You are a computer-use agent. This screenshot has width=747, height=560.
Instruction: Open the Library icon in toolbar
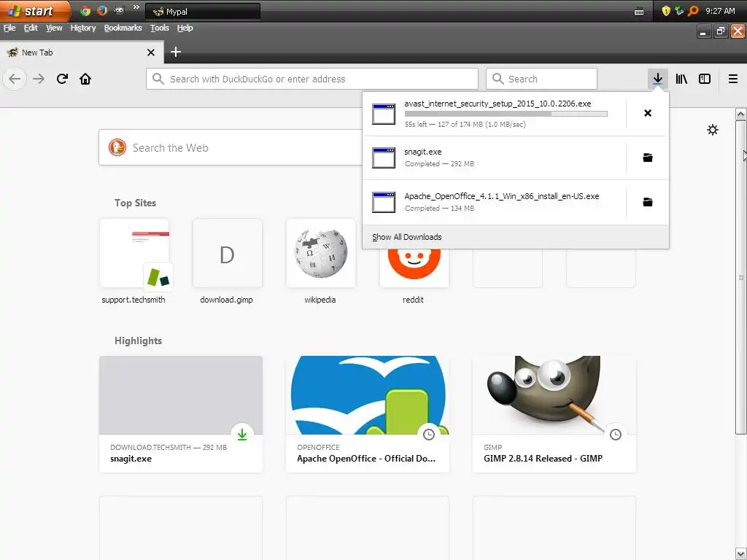coord(681,79)
